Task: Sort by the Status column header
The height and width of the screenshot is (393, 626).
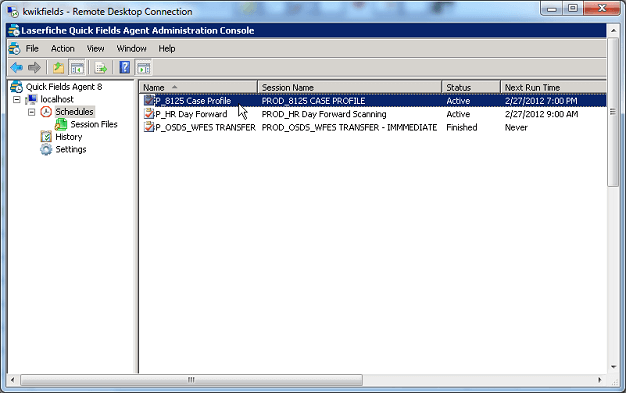Action: pos(471,87)
